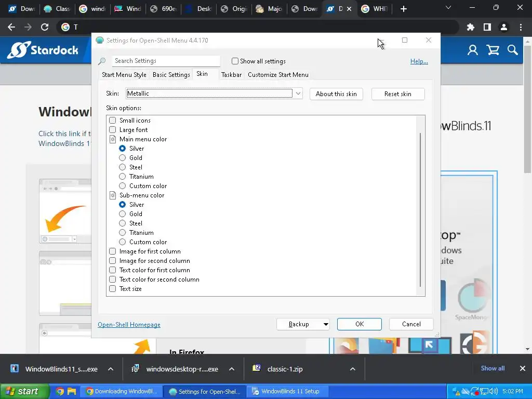This screenshot has width=532, height=399.
Task: Open the Stardock shopping cart icon
Action: click(x=493, y=50)
